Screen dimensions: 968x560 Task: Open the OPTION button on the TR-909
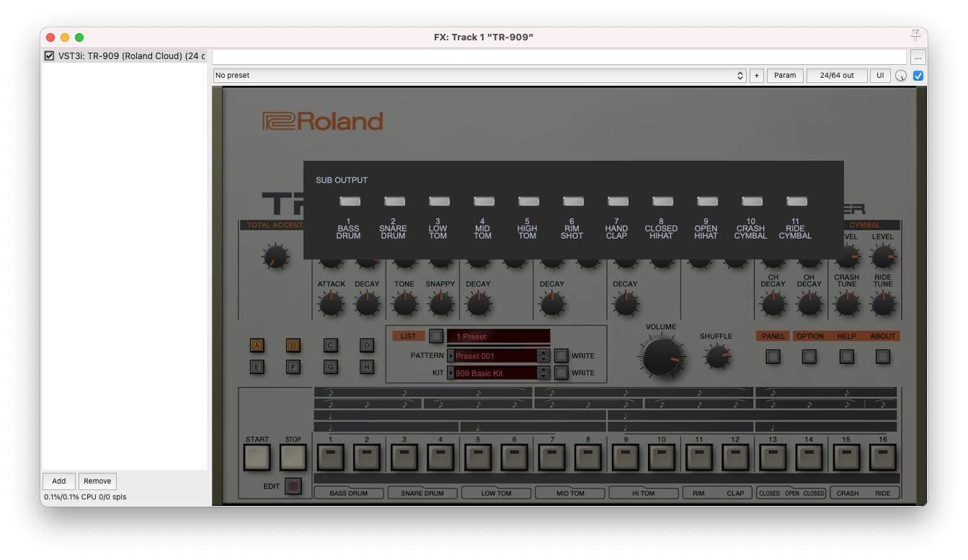(x=809, y=357)
